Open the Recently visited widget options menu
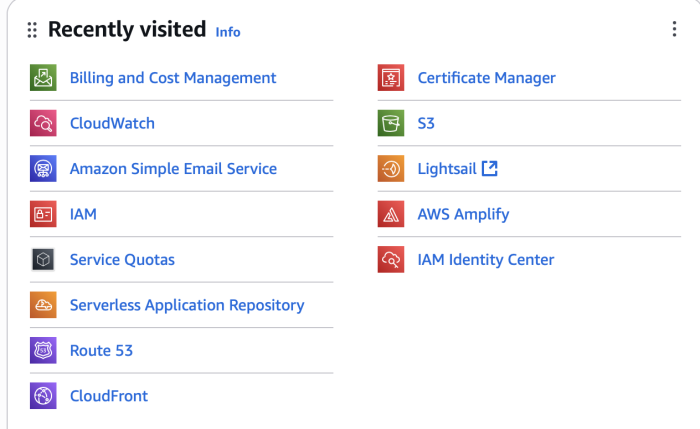This screenshot has width=700, height=429. pos(674,29)
